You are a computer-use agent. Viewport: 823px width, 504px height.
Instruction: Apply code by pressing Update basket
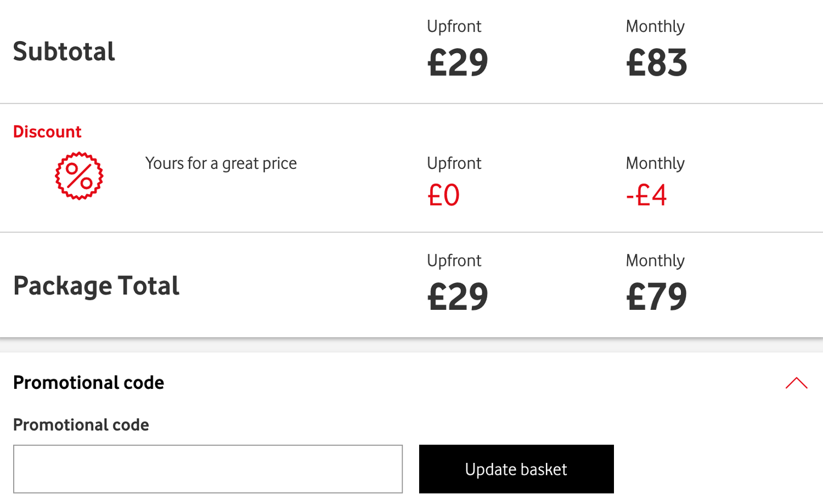tap(516, 469)
